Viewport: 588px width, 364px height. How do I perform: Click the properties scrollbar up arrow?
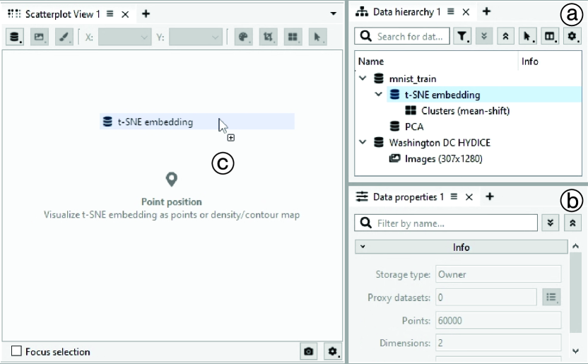(x=575, y=246)
